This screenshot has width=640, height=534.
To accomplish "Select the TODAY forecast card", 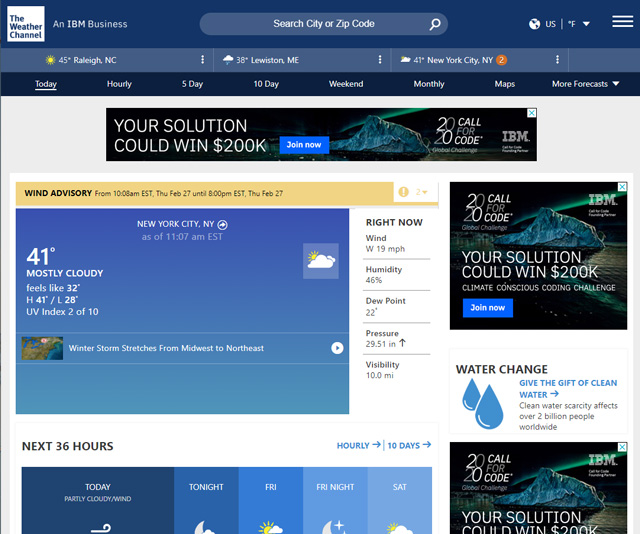I will pos(98,501).
